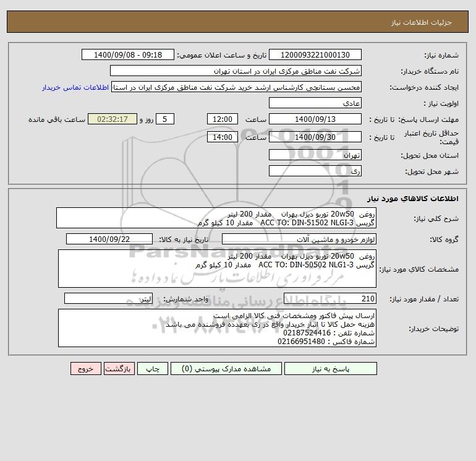Click the priority field showing عادي

coord(315,103)
